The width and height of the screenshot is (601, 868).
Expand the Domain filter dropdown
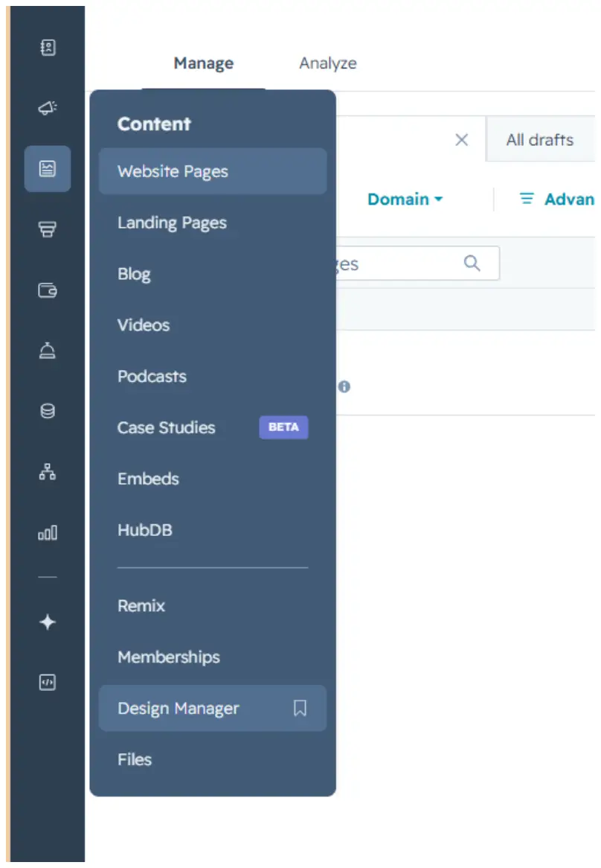coord(405,199)
